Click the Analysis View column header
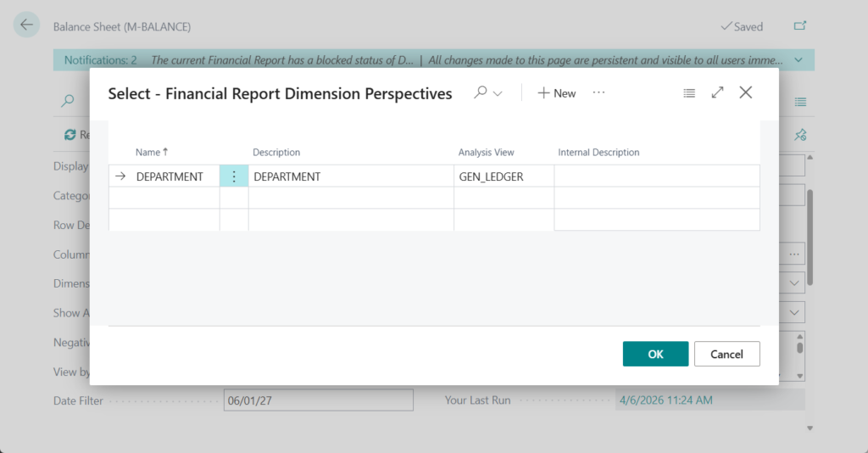 tap(486, 152)
